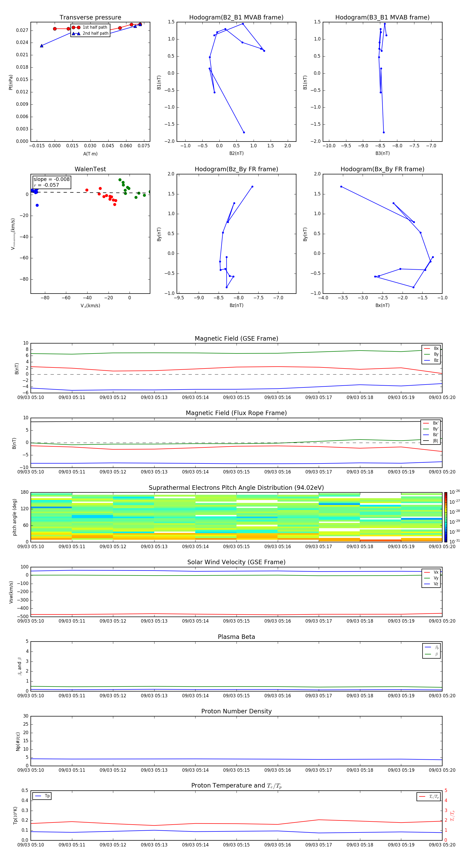The image size is (473, 868).
Task: Click '10^-26' colorbar tick label
Action: click(455, 492)
